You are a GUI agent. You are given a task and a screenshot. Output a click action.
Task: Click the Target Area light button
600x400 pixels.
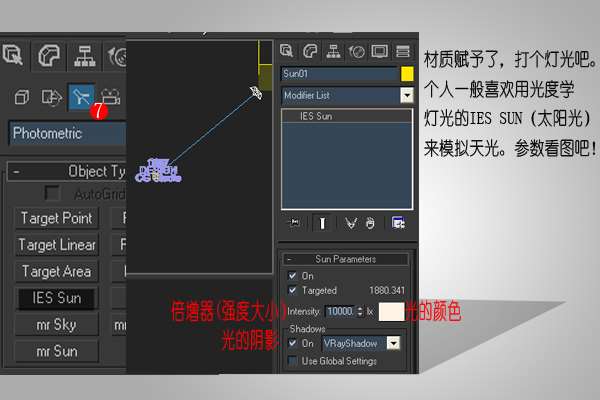tap(57, 272)
